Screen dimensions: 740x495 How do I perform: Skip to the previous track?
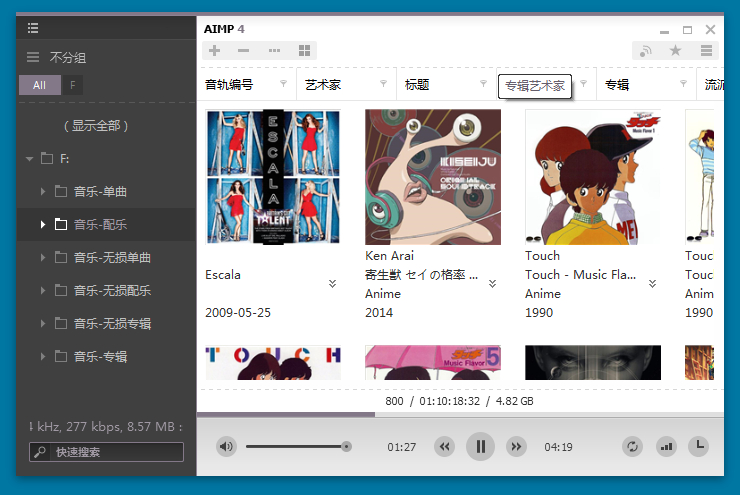[445, 446]
